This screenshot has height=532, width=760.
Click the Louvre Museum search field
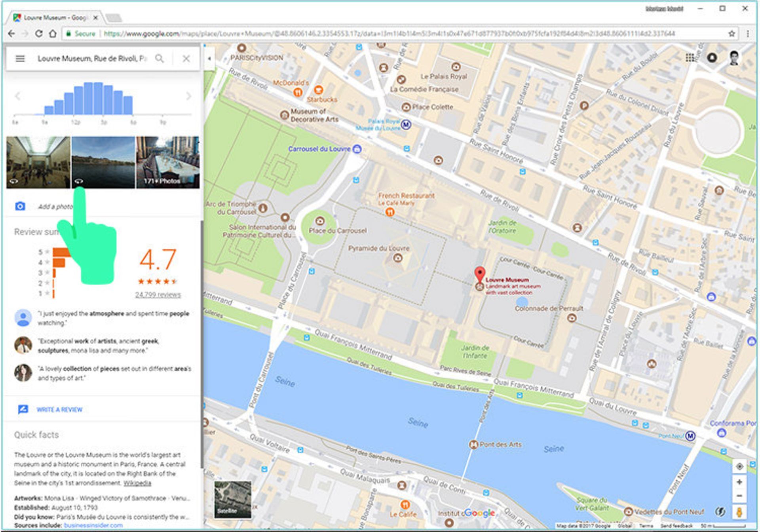pyautogui.click(x=92, y=59)
